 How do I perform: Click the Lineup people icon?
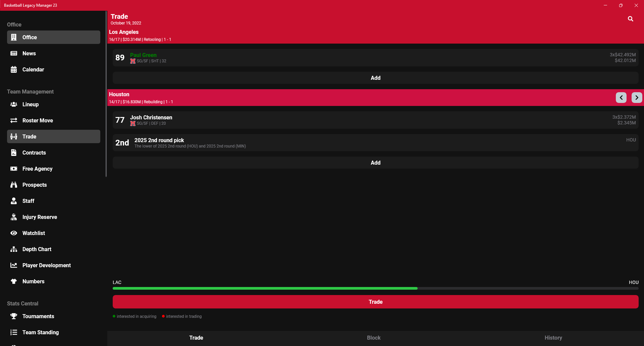point(14,104)
